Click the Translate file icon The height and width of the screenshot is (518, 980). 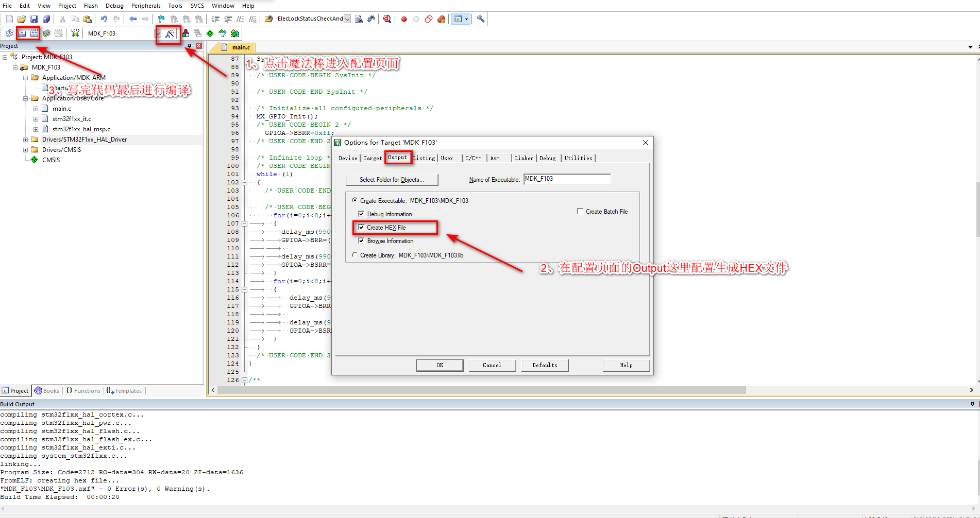click(9, 33)
